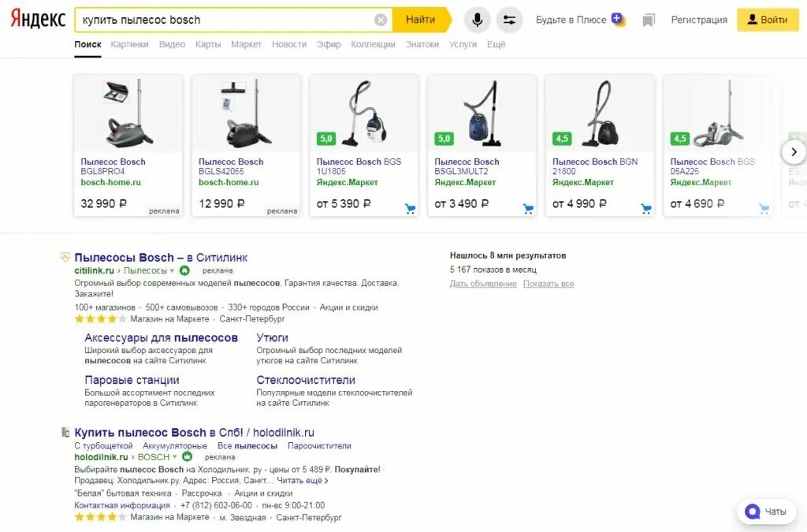Click Показать все link

click(x=549, y=284)
